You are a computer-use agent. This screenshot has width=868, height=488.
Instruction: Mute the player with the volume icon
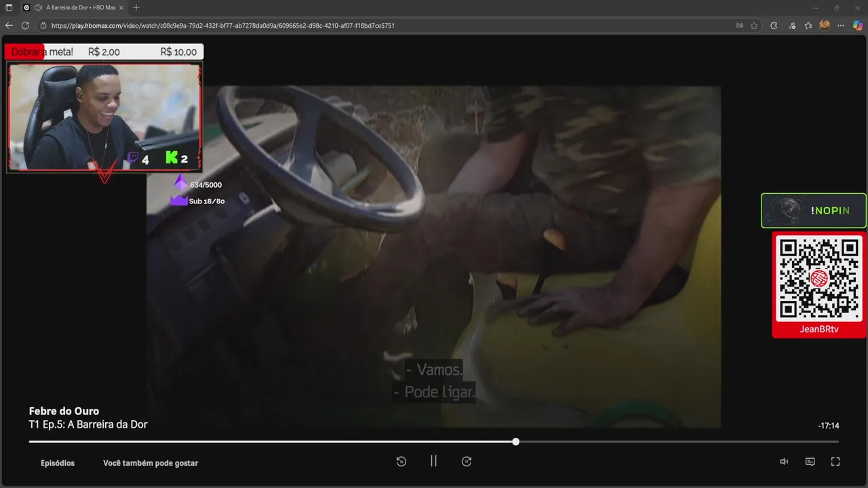(784, 462)
